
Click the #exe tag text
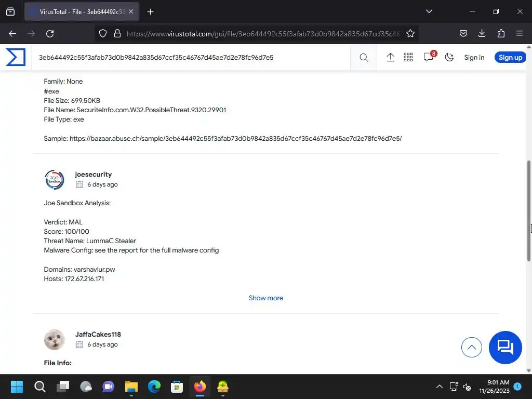coord(51,91)
